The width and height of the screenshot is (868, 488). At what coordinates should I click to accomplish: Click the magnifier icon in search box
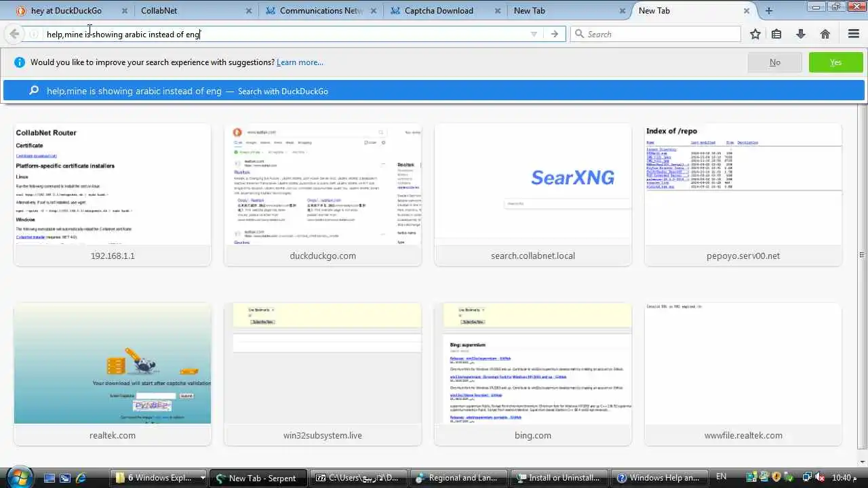pyautogui.click(x=579, y=34)
